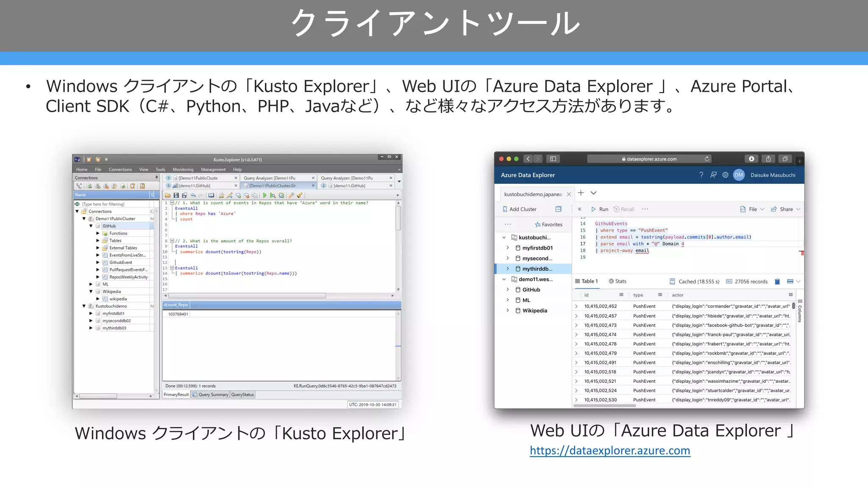Screen dimensions: 868x488
Task: Expand the Wikipedia database in web UI tree
Action: (507, 311)
